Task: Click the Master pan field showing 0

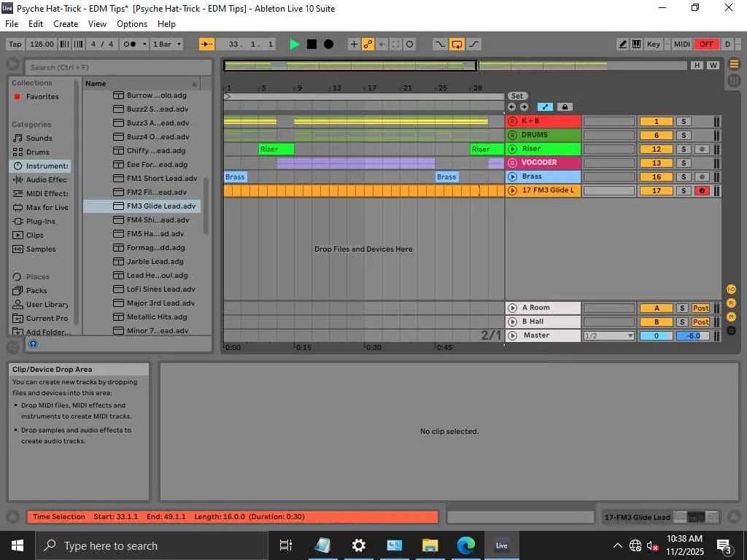Action: click(x=656, y=335)
